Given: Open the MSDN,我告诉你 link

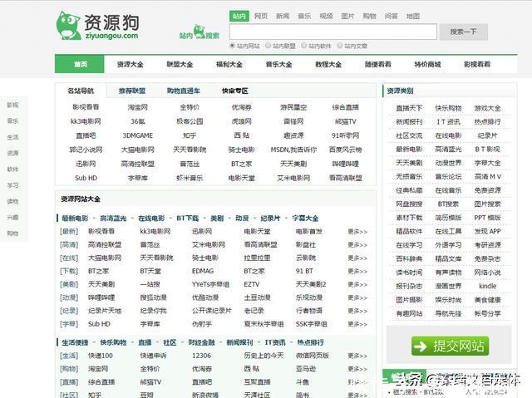Looking at the screenshot, I should [x=293, y=150].
